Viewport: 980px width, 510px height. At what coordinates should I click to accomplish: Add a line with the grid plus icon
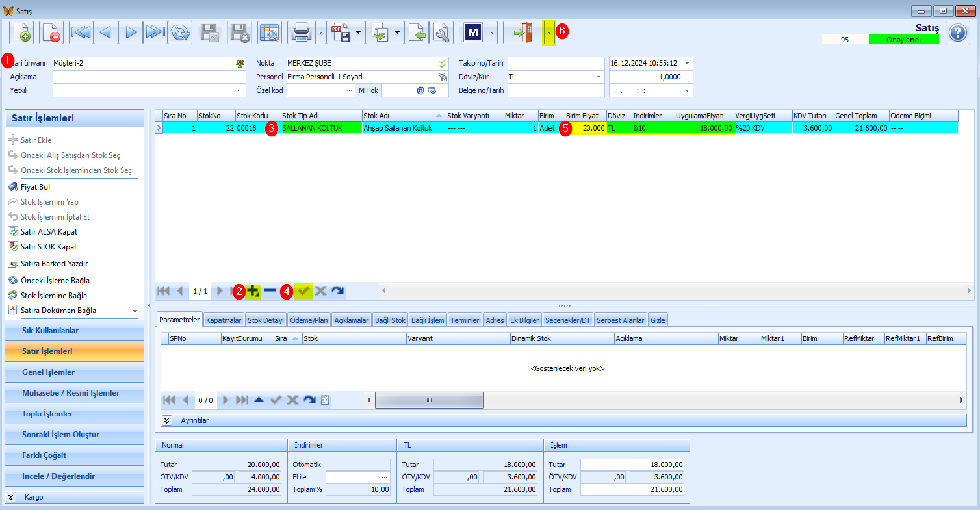click(x=253, y=291)
